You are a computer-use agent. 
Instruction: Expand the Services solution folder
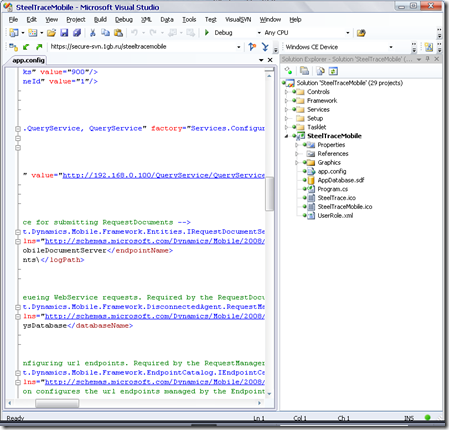pyautogui.click(x=286, y=109)
